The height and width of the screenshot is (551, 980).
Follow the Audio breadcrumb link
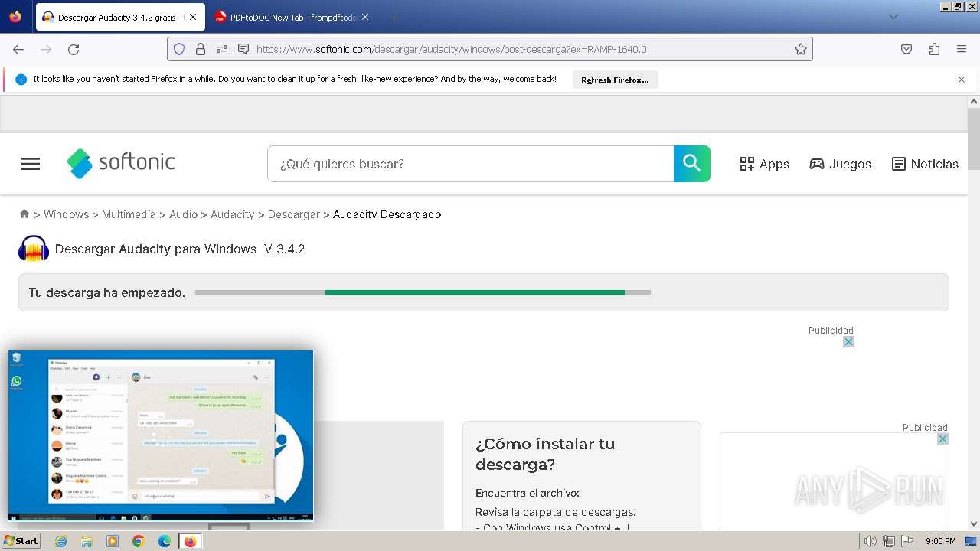point(183,214)
